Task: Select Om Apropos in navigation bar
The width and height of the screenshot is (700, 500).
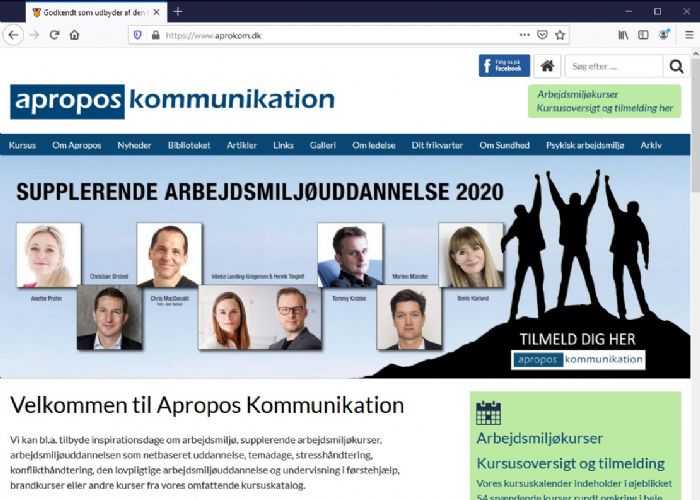Action: click(77, 145)
